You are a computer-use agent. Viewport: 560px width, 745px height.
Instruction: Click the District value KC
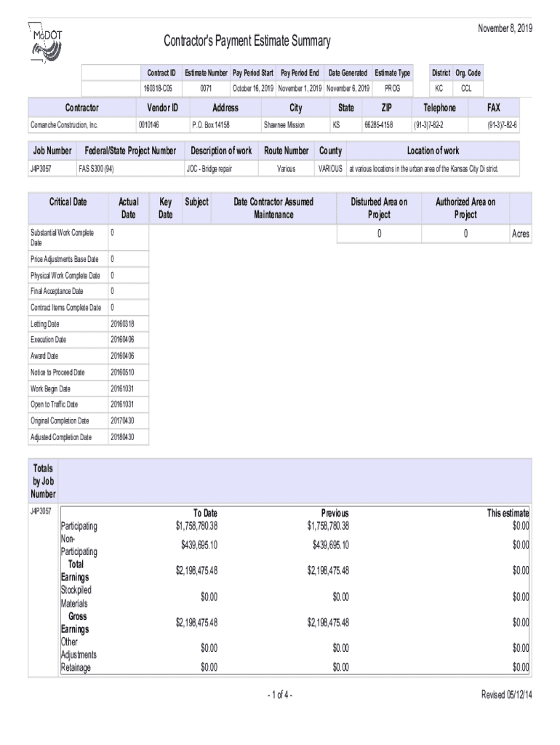439,88
